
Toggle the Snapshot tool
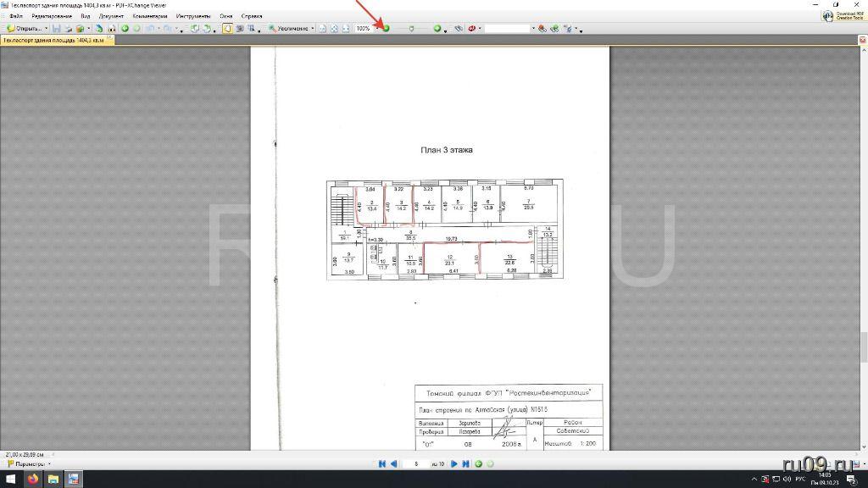(x=240, y=28)
